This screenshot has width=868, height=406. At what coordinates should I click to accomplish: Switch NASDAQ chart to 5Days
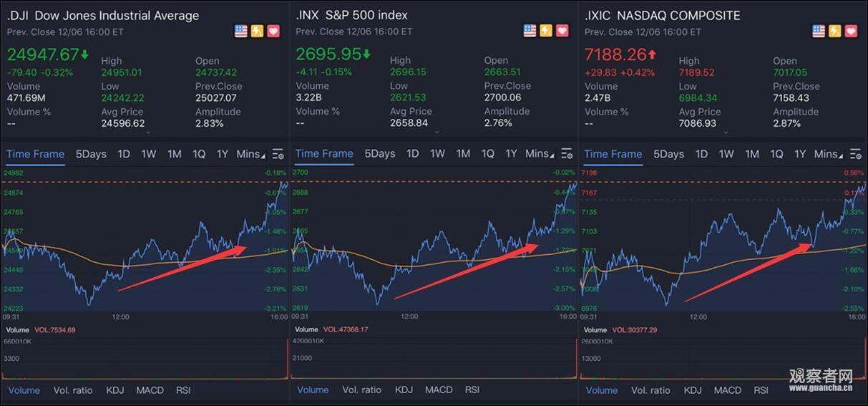pyautogui.click(x=669, y=154)
